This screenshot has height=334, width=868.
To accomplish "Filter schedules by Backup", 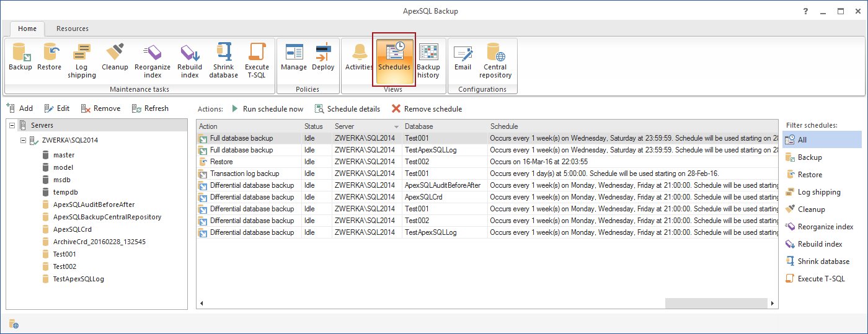I will [x=822, y=157].
